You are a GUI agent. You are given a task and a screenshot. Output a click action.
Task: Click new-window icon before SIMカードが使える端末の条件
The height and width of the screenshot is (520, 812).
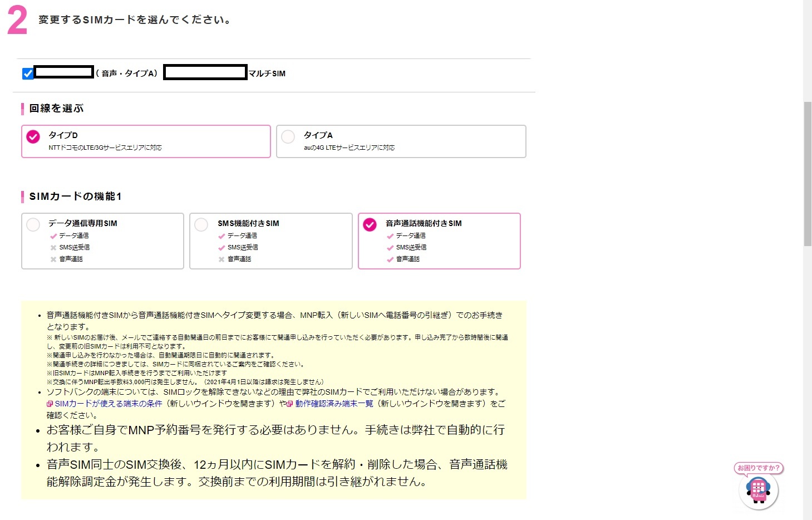[50, 404]
